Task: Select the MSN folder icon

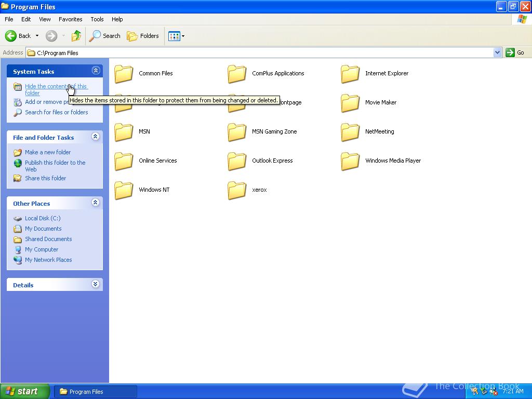Action: pos(124,132)
